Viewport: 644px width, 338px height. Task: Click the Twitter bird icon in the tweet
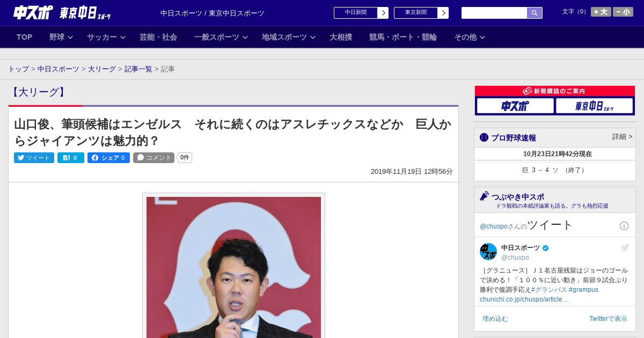pos(625,247)
